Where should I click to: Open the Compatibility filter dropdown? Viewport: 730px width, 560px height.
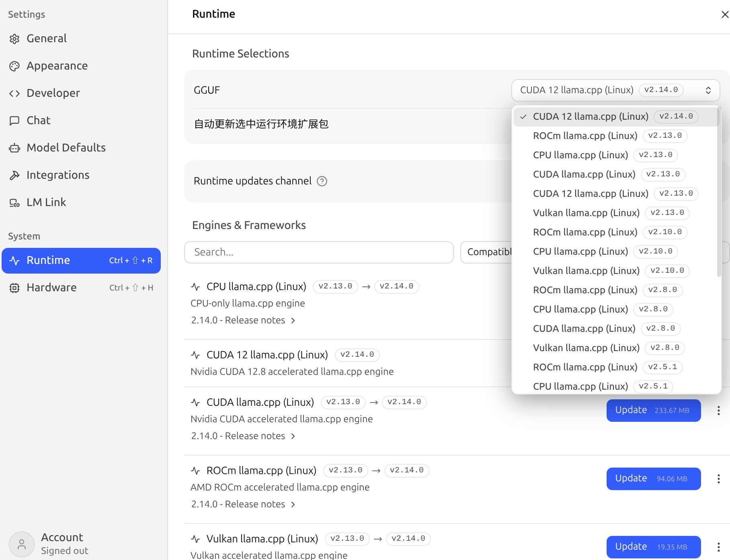coord(486,252)
